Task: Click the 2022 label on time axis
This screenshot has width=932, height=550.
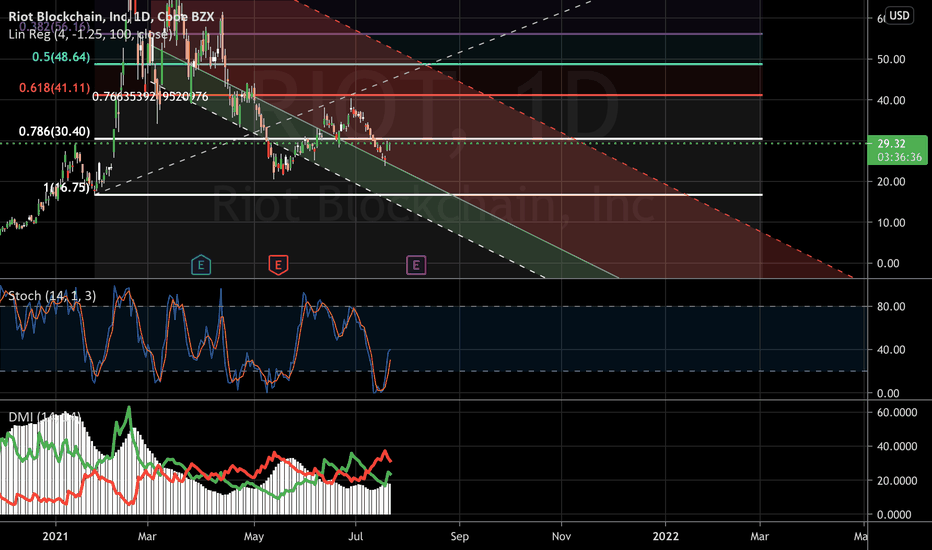Action: (665, 536)
